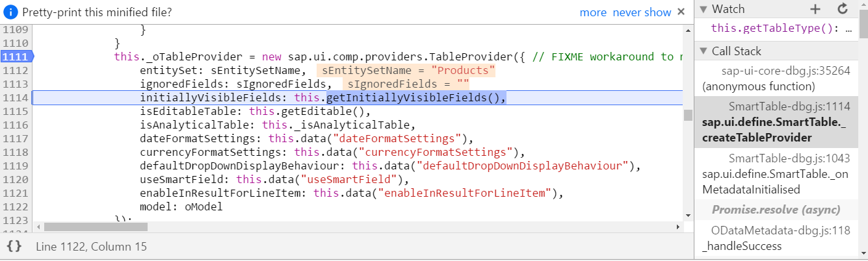Click 'model: oModel' on line 1122
Viewport: 868px width, 261px height.
click(x=181, y=206)
